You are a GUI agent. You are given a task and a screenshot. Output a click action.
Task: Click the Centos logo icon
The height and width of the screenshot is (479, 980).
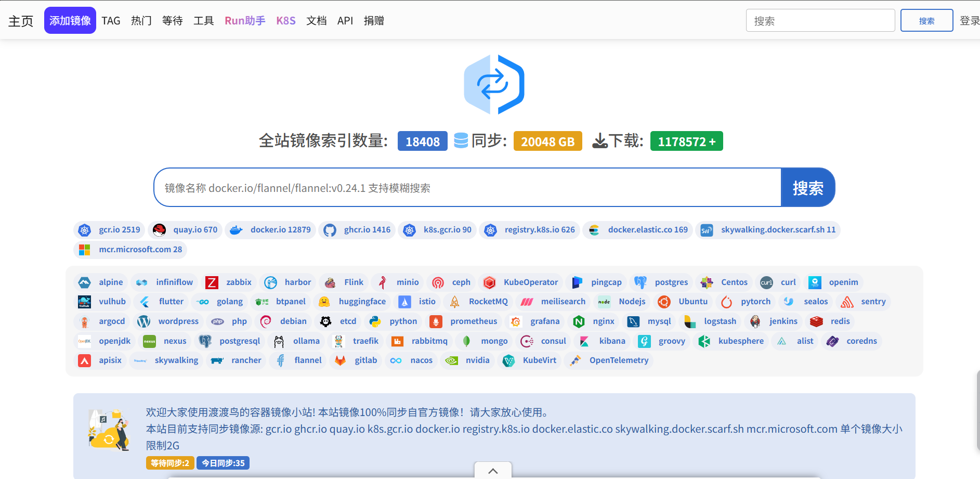tap(707, 282)
